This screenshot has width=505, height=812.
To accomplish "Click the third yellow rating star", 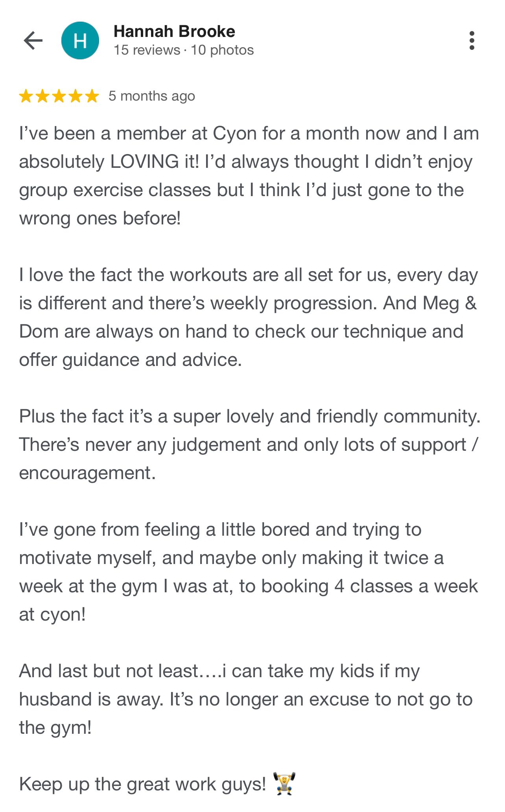I will point(59,96).
